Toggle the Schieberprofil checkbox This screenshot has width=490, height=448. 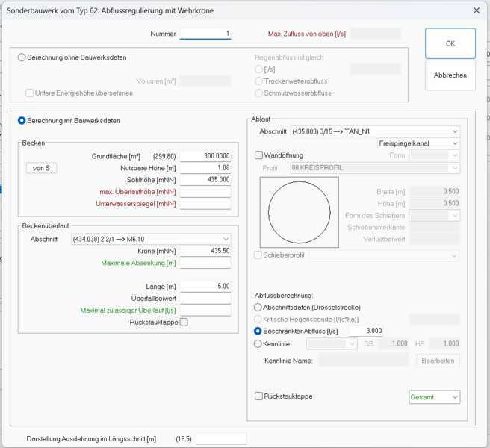[x=258, y=255]
